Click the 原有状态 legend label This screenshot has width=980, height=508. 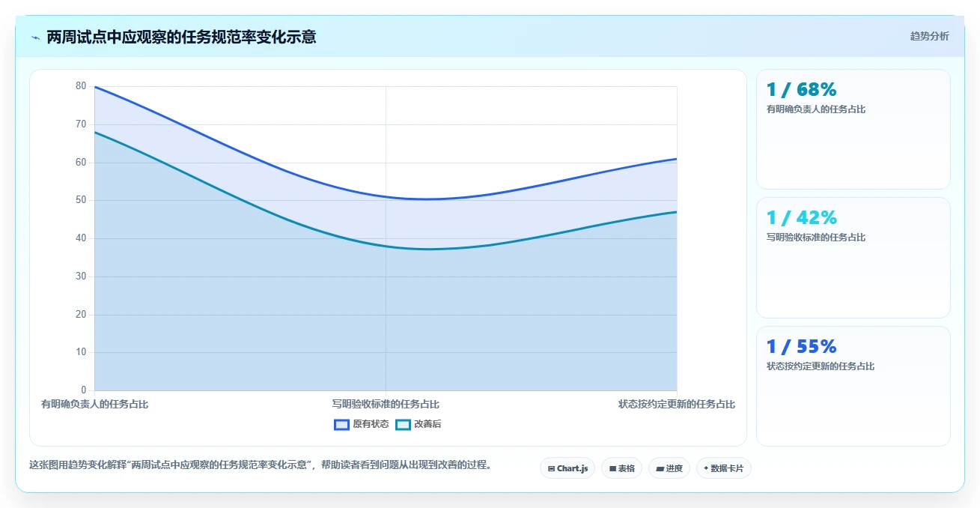(x=371, y=424)
